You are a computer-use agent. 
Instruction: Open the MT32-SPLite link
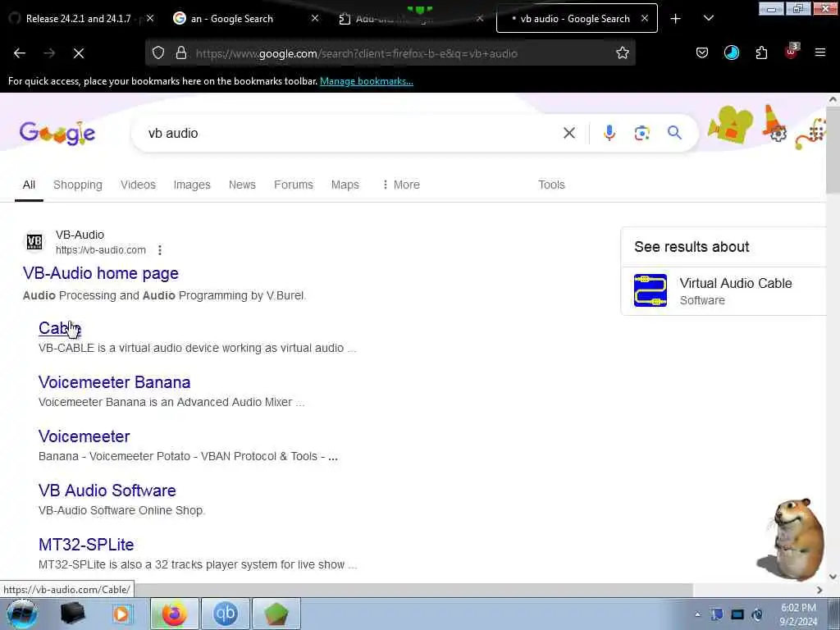click(x=86, y=545)
